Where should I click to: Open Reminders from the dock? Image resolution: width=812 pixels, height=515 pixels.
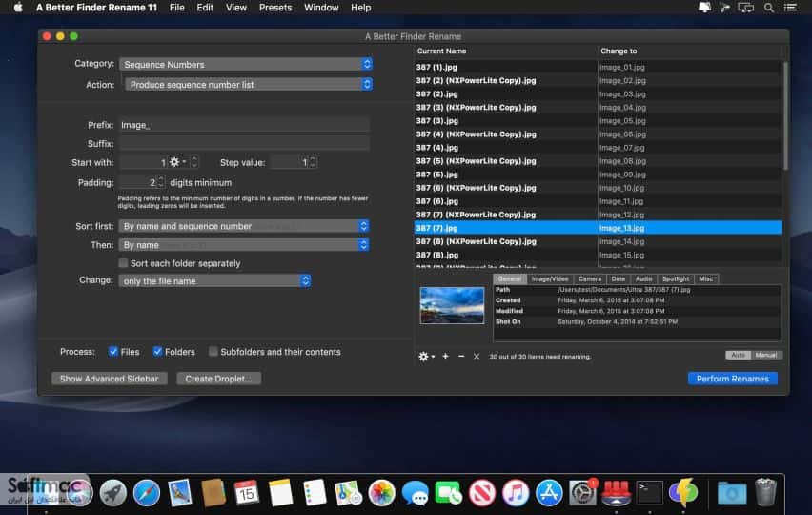[x=315, y=493]
